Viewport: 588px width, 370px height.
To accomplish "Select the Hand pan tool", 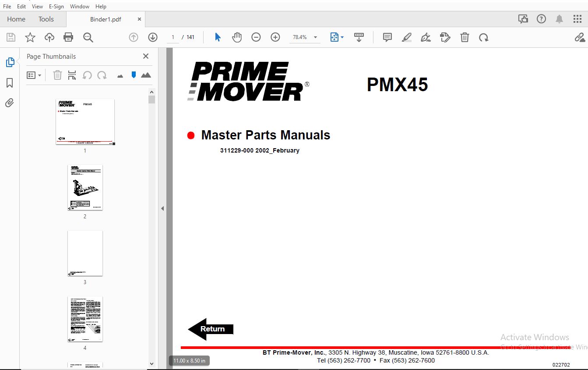I will (x=237, y=38).
